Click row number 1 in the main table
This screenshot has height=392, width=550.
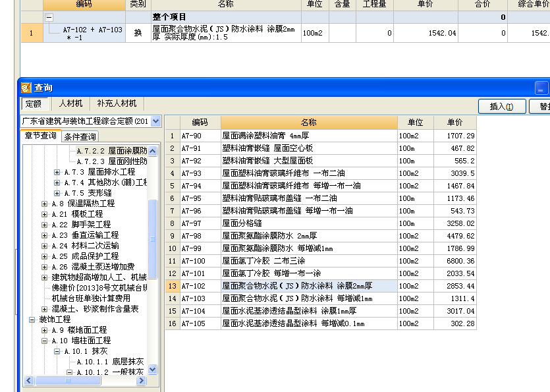32,34
